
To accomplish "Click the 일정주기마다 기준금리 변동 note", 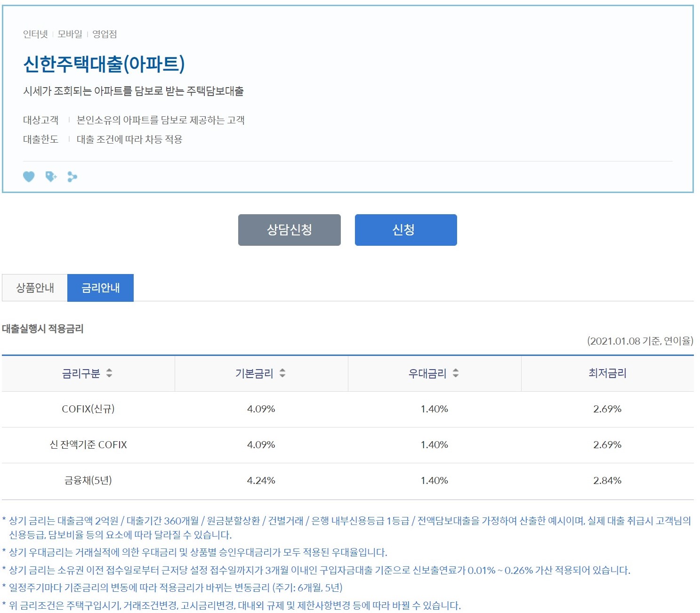I will coord(172,588).
